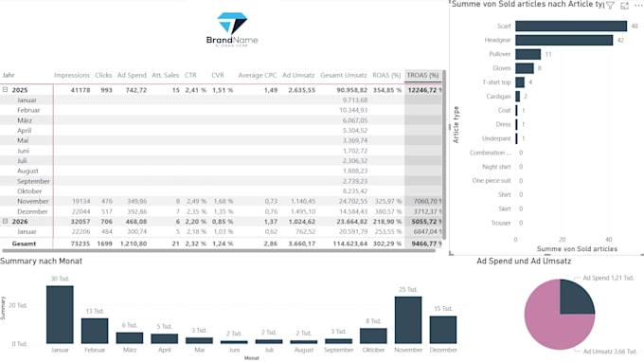
Task: Select the März bar in monthly summary
Action: tap(130, 337)
